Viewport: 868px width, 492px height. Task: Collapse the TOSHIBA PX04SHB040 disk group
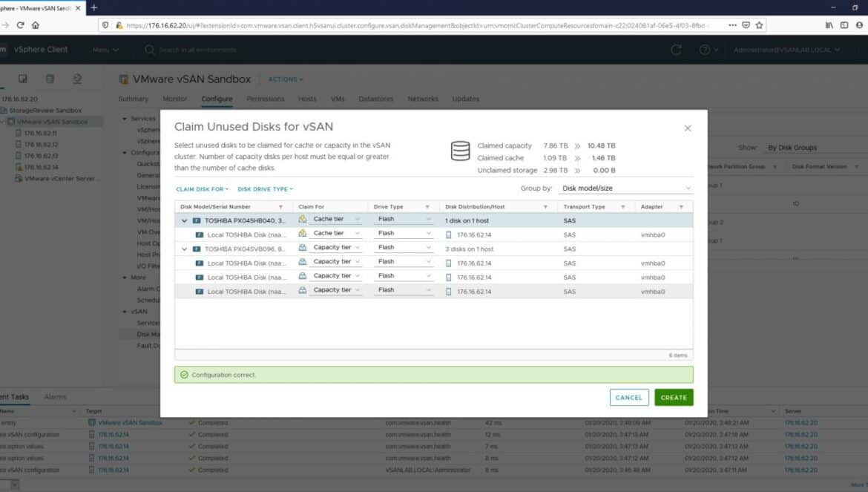184,220
